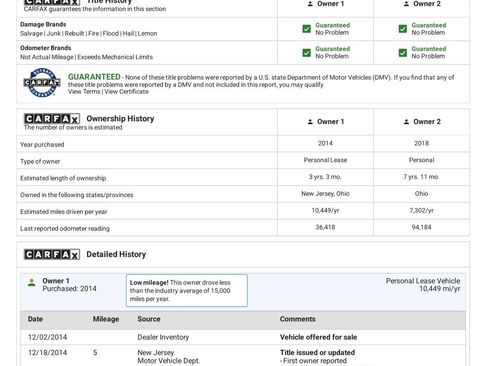Click the CARFAX Guaranteed badge seal

tap(42, 83)
